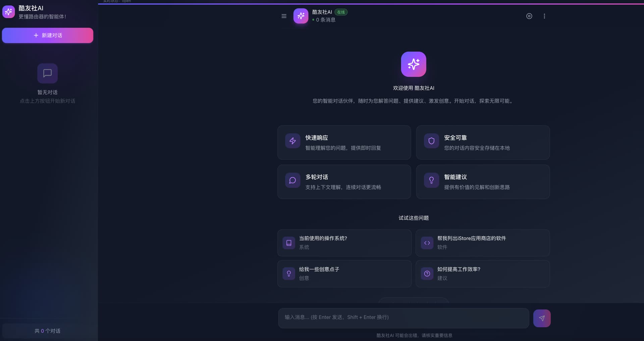Screen dimensions: 644x341
Task: Select the 快速响应 feature card title
Action: [317, 138]
